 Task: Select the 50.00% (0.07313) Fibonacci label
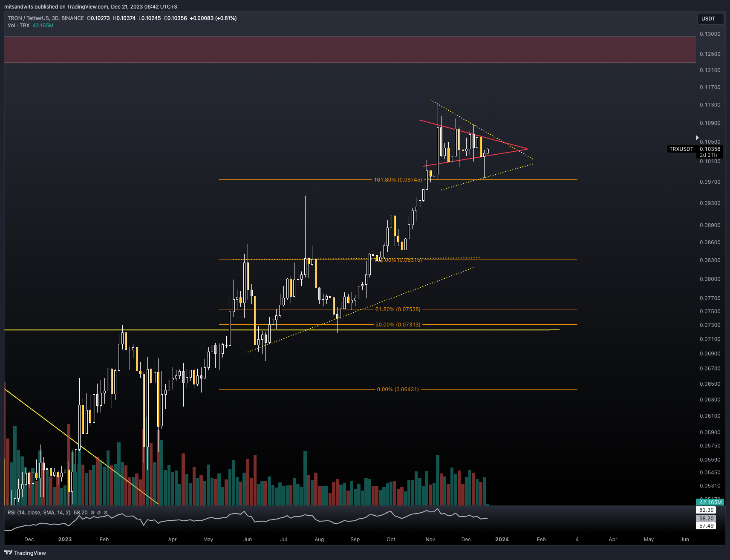[398, 325]
